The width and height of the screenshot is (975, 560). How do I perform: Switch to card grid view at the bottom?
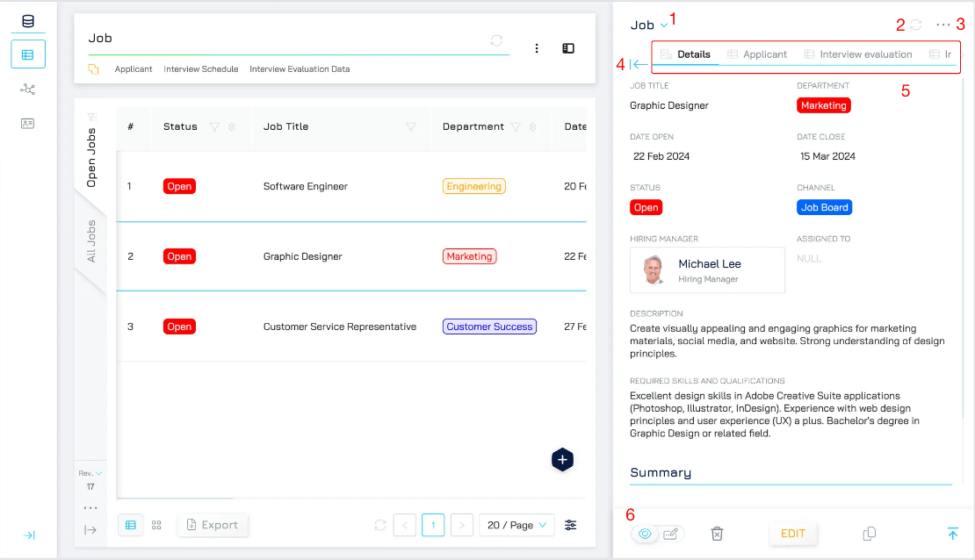point(156,525)
